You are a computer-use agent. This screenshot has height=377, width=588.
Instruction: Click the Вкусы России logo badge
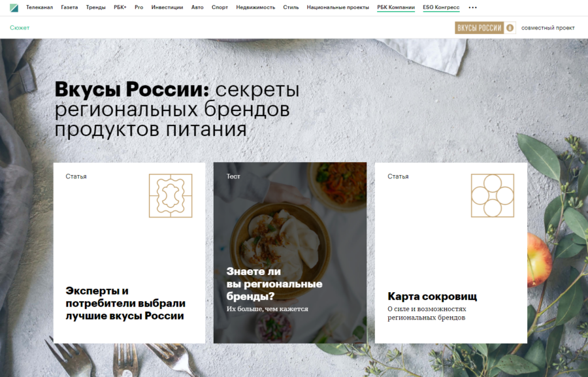(480, 27)
